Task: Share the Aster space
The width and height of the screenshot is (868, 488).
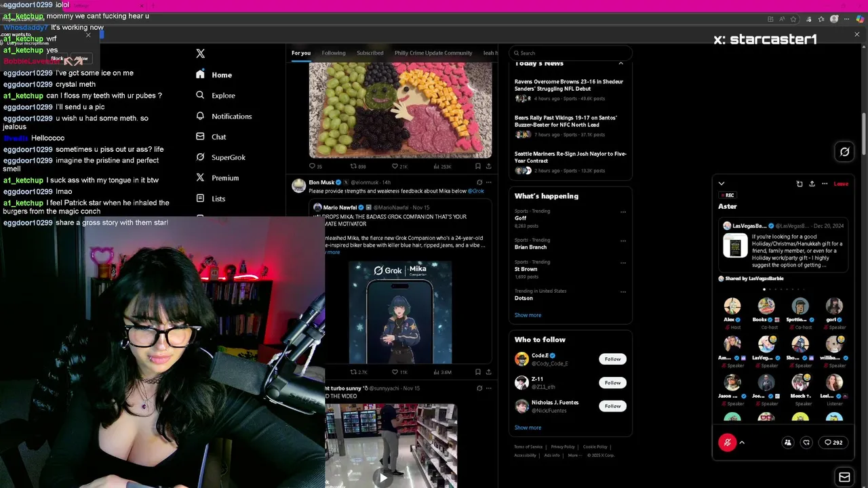Action: point(812,184)
